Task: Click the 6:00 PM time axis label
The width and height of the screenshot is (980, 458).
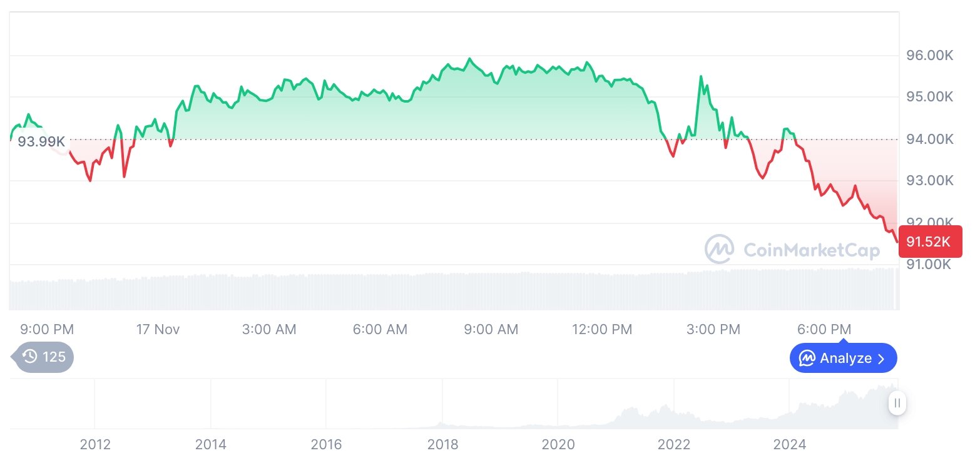Action: [x=824, y=329]
